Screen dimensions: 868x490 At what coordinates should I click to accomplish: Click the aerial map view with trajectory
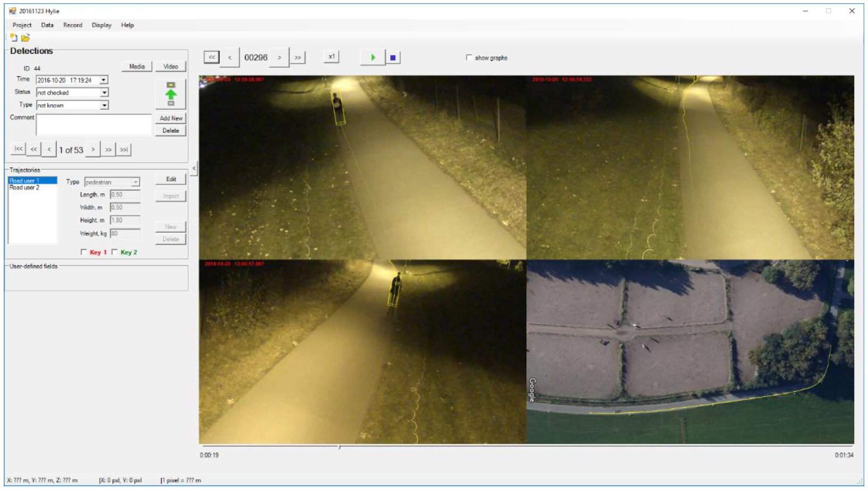coord(690,351)
